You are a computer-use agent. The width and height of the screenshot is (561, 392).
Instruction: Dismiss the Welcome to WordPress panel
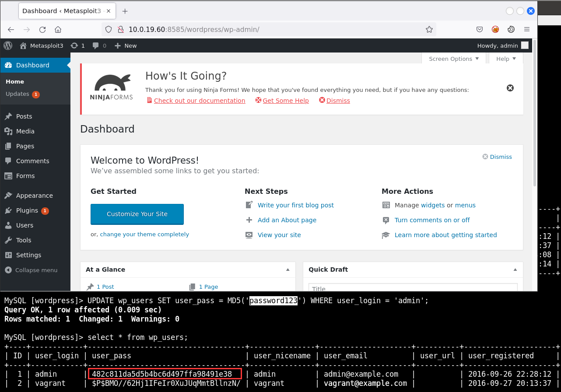click(x=497, y=157)
